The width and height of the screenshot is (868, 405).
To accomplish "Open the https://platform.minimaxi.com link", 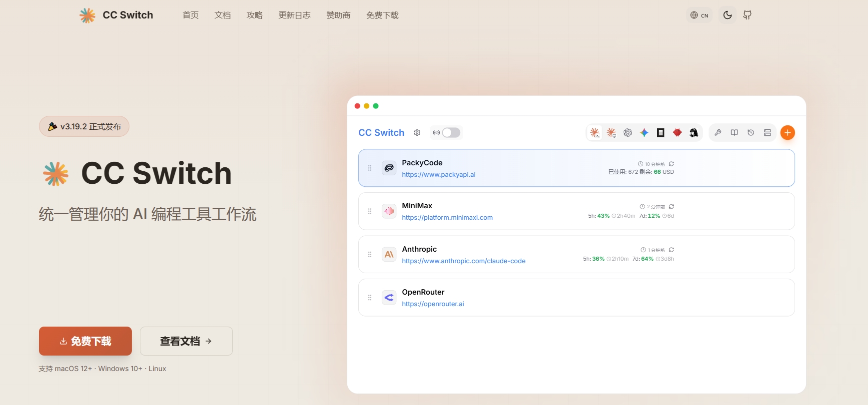I will coord(447,218).
